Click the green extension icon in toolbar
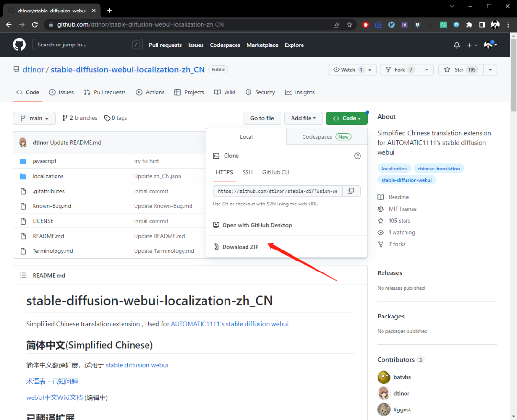The image size is (517, 420). 443,25
